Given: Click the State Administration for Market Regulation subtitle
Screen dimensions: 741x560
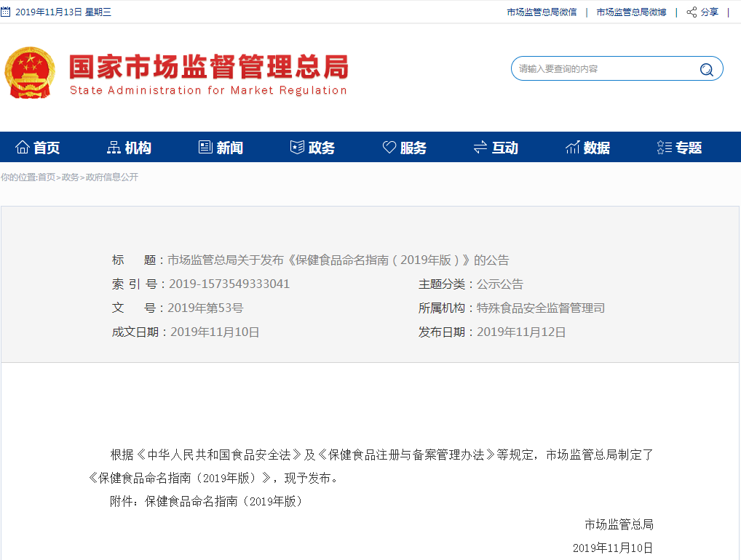Looking at the screenshot, I should 208,90.
